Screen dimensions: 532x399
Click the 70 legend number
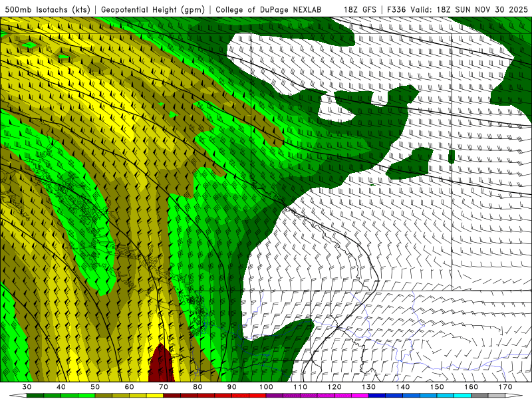tap(164, 387)
